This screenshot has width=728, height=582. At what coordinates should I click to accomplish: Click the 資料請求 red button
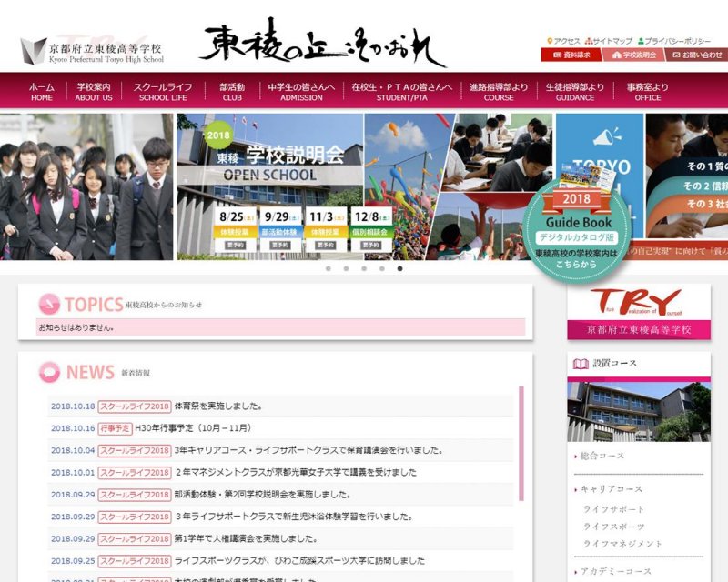[x=571, y=55]
